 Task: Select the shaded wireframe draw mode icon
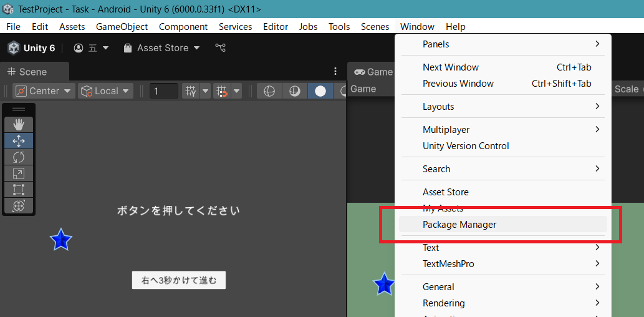point(294,91)
